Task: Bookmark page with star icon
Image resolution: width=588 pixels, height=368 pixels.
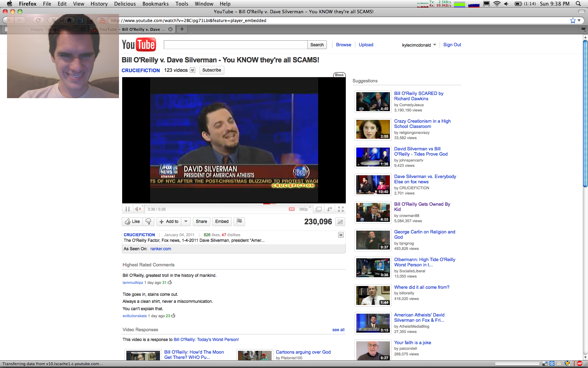Action: point(573,21)
